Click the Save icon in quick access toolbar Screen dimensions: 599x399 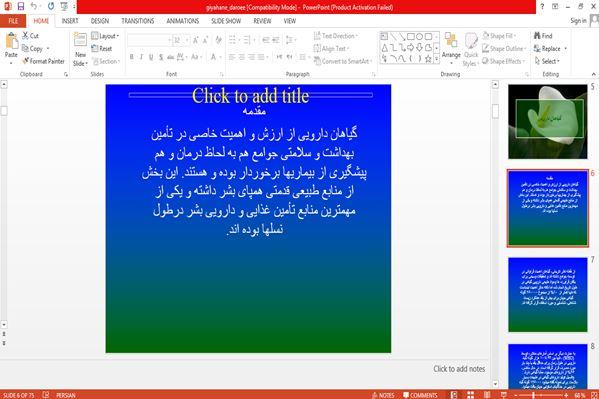[x=21, y=6]
